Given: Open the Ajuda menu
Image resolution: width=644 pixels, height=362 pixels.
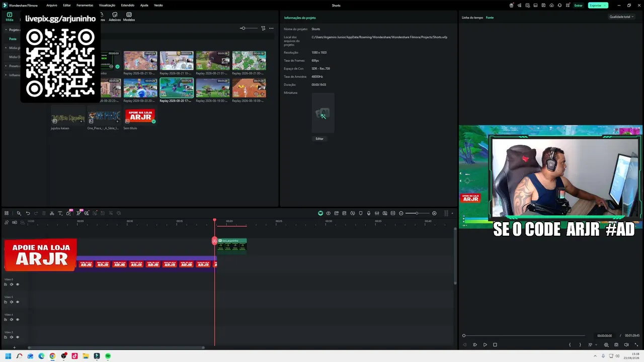Looking at the screenshot, I should [144, 5].
